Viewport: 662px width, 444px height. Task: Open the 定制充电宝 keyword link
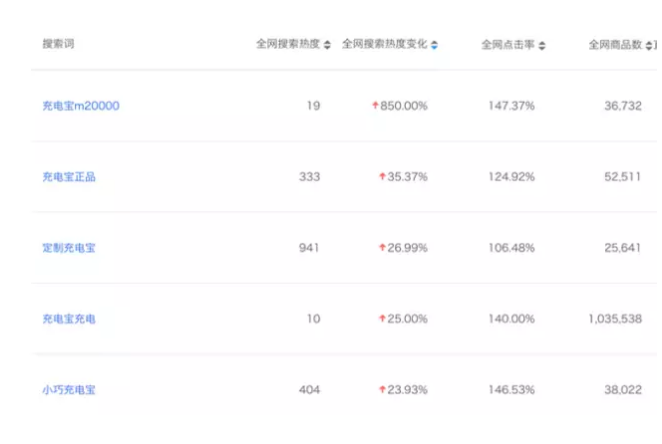coord(69,248)
